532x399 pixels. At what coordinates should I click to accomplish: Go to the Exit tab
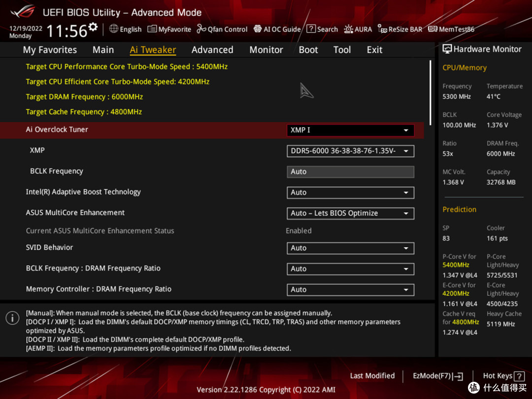point(374,50)
